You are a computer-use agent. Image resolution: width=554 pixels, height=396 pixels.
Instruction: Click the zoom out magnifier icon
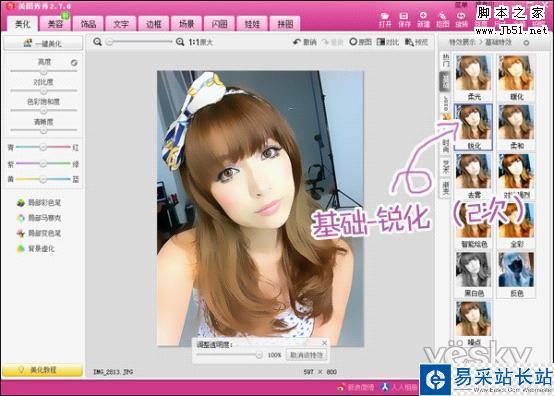click(x=98, y=42)
